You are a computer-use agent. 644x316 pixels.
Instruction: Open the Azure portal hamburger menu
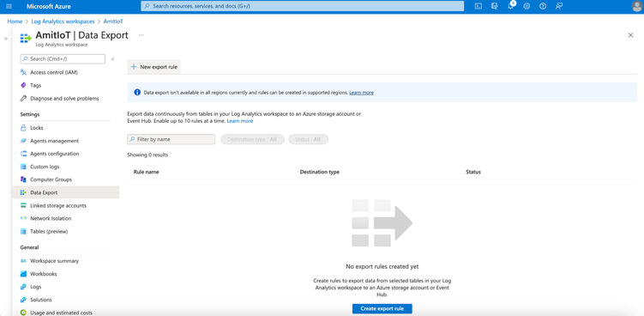tap(9, 6)
